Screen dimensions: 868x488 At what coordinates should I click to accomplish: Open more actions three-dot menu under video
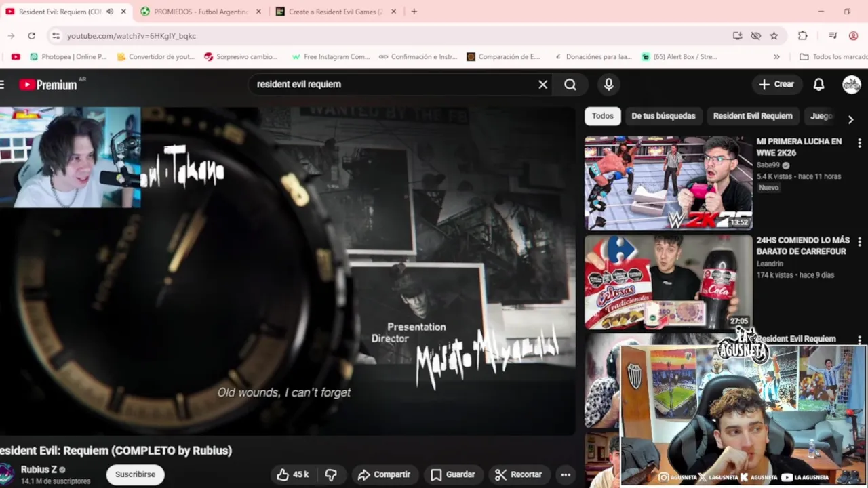[566, 474]
